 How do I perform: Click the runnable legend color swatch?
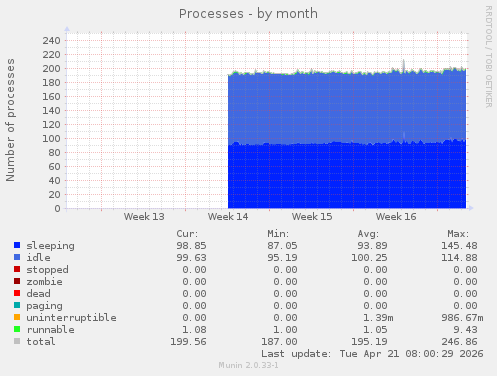(17, 329)
